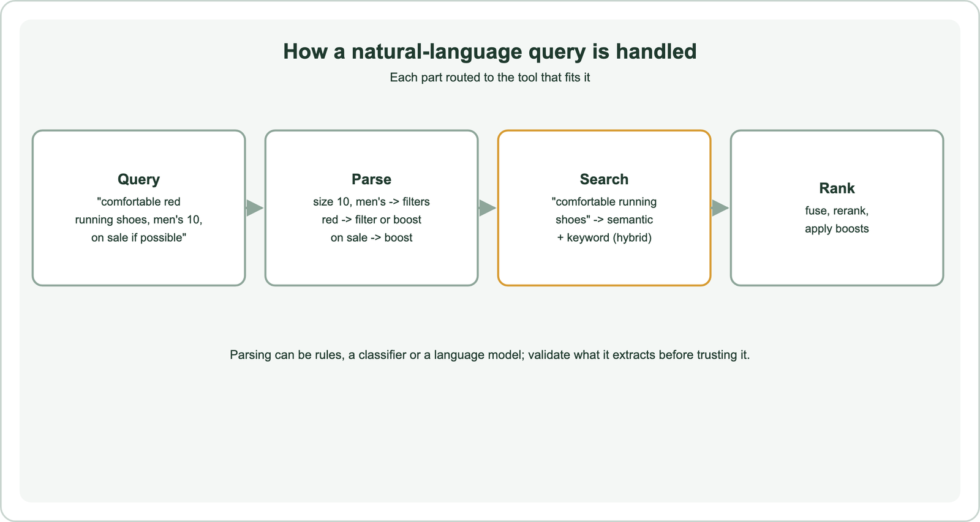The height and width of the screenshot is (522, 980).
Task: Click the line "+ keyword (hybrid)"
Action: (x=604, y=237)
